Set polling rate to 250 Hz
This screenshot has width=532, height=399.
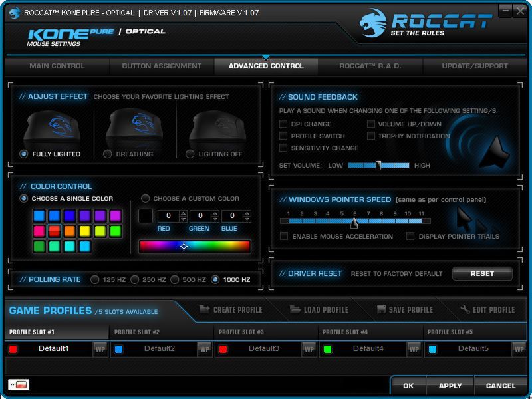tap(135, 279)
